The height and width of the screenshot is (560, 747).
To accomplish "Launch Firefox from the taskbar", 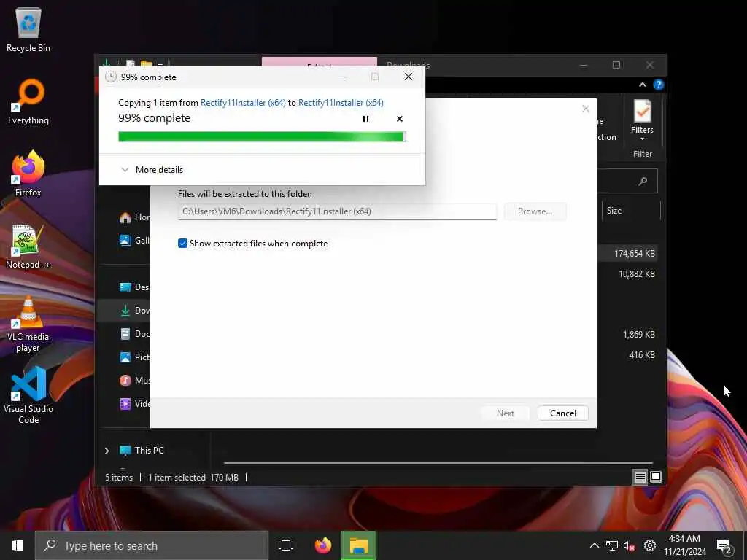I will pos(323,545).
